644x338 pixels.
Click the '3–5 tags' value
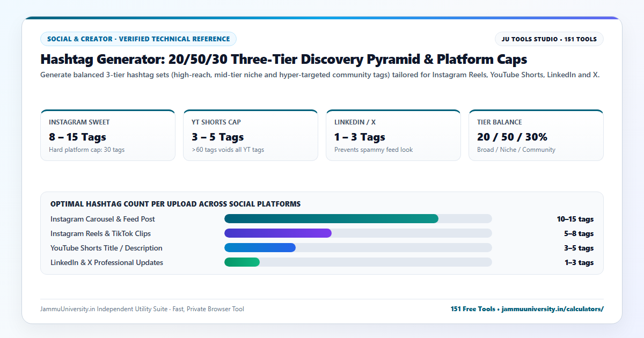click(x=579, y=248)
